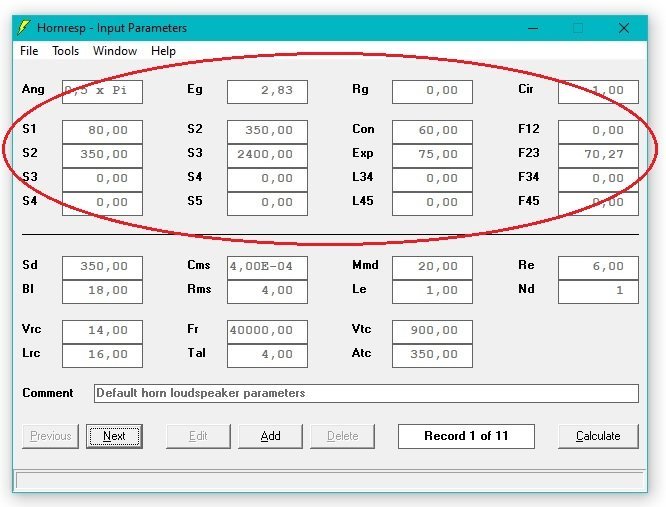Select the Atc input field
The height and width of the screenshot is (507, 666).
click(432, 356)
